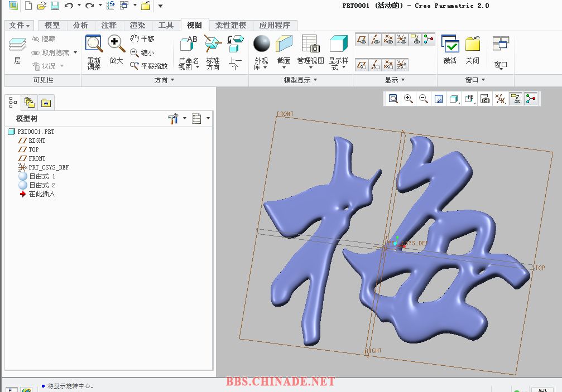Toggle plane tag display in ribbon
This screenshot has height=392, width=562.
coord(362,65)
